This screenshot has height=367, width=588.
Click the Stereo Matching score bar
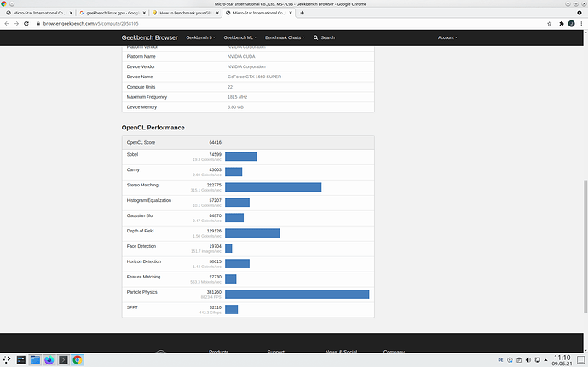point(273,187)
